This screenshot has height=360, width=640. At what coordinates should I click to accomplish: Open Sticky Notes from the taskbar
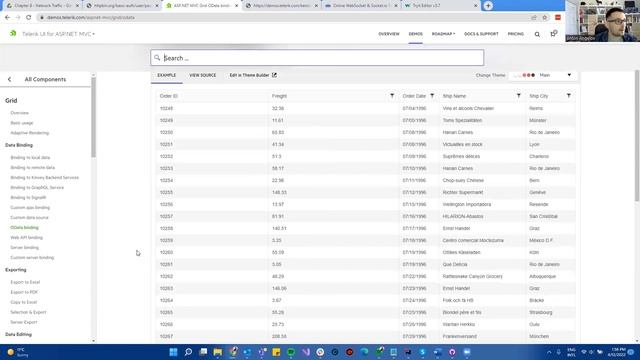pyautogui.click(x=276, y=352)
